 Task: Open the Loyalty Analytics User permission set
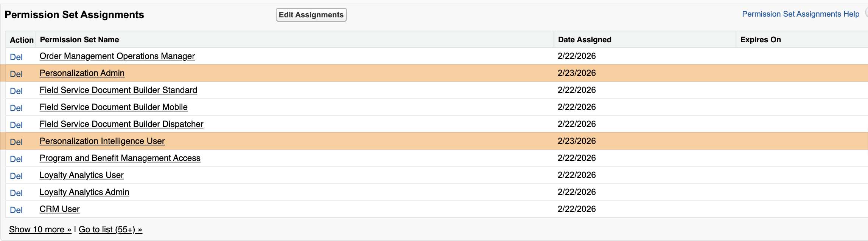click(x=81, y=175)
